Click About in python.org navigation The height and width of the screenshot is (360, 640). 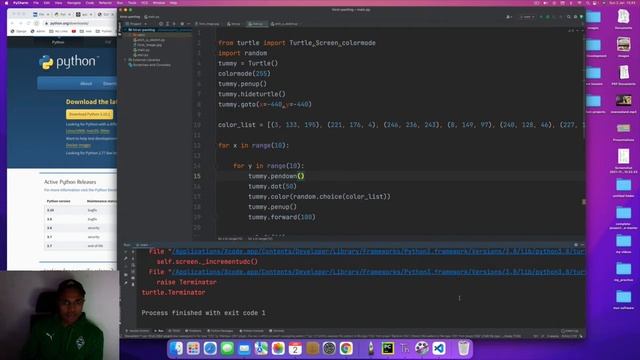click(x=86, y=83)
